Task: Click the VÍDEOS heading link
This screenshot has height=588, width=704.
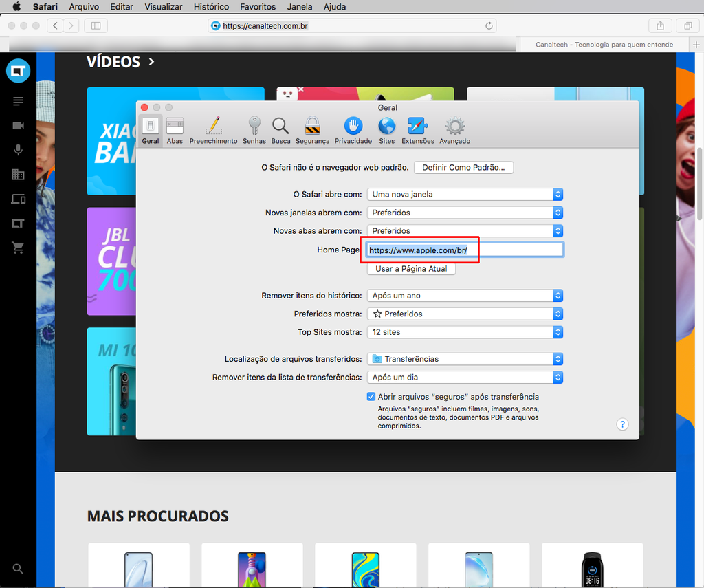Action: click(113, 61)
